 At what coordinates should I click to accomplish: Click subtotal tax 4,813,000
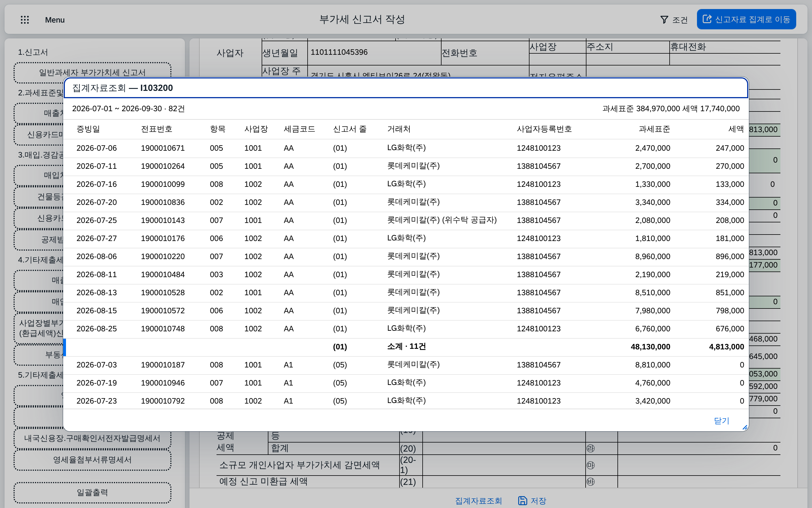pos(727,347)
